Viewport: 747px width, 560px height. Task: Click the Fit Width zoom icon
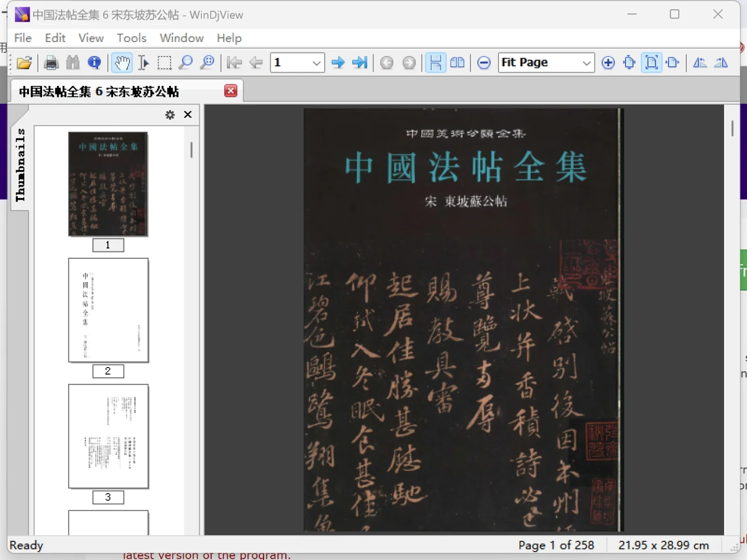coord(673,63)
